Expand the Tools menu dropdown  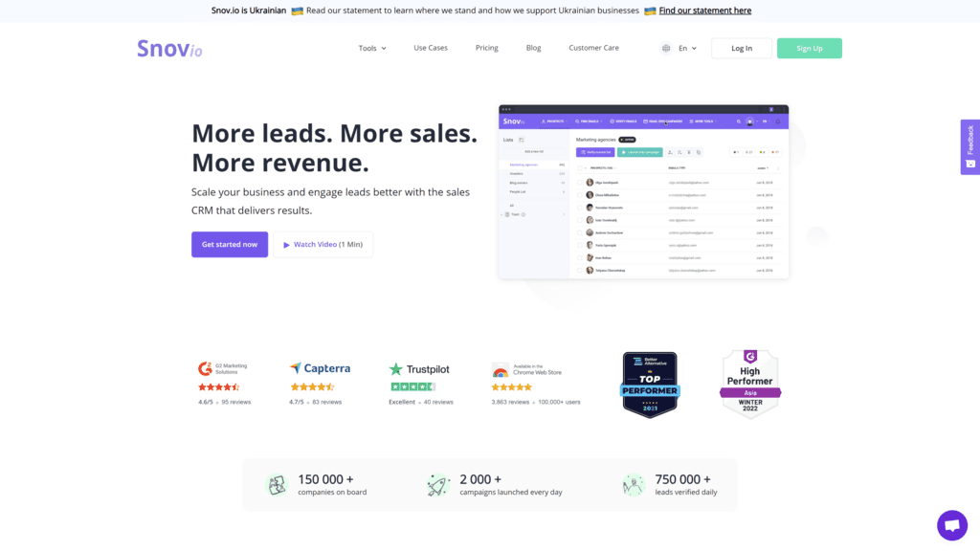372,48
